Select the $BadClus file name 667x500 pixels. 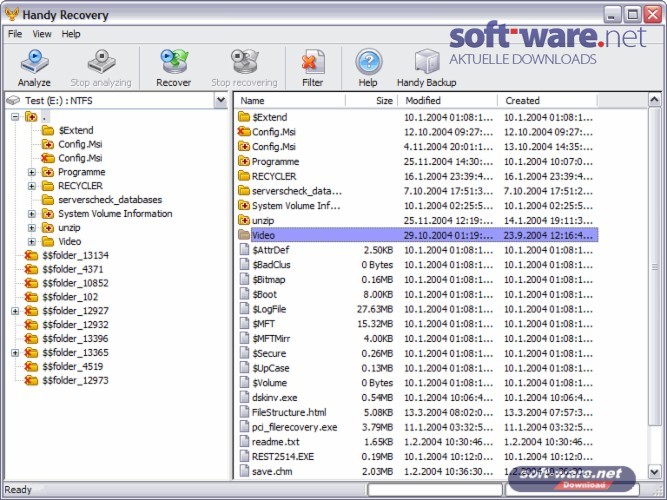pyautogui.click(x=271, y=264)
